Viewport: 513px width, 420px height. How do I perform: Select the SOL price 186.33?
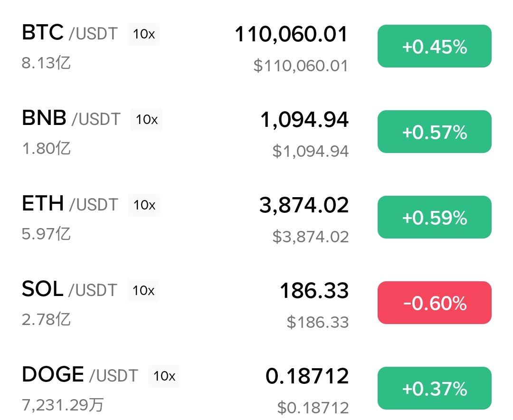314,291
